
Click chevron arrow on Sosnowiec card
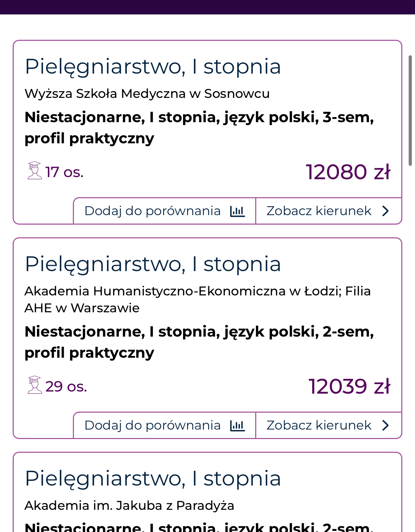[x=386, y=211]
